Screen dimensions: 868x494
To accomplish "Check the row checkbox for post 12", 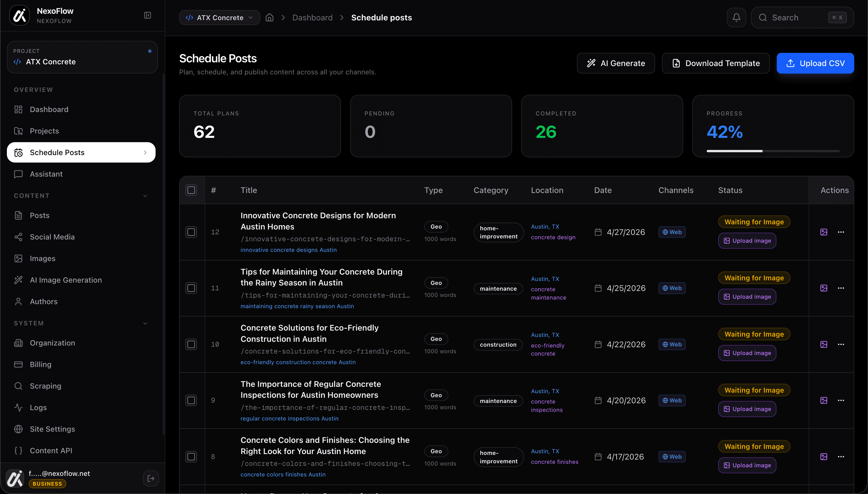I will coord(191,232).
